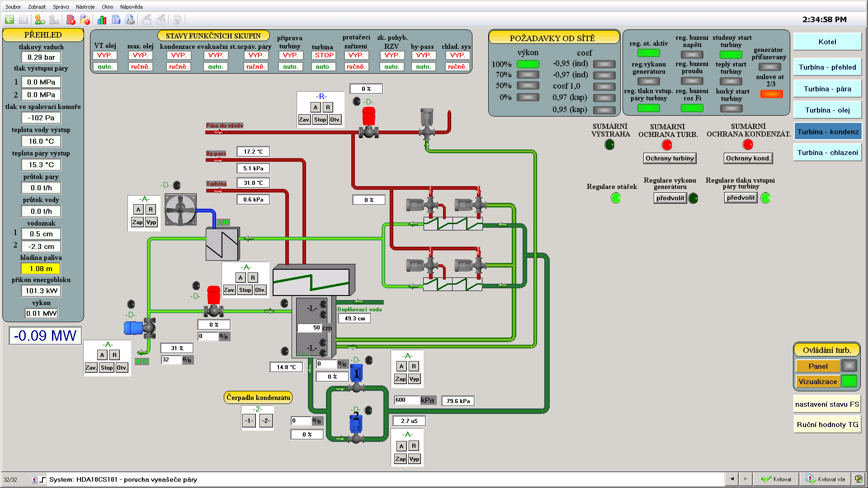Open the Zobrazit menu

(37, 7)
